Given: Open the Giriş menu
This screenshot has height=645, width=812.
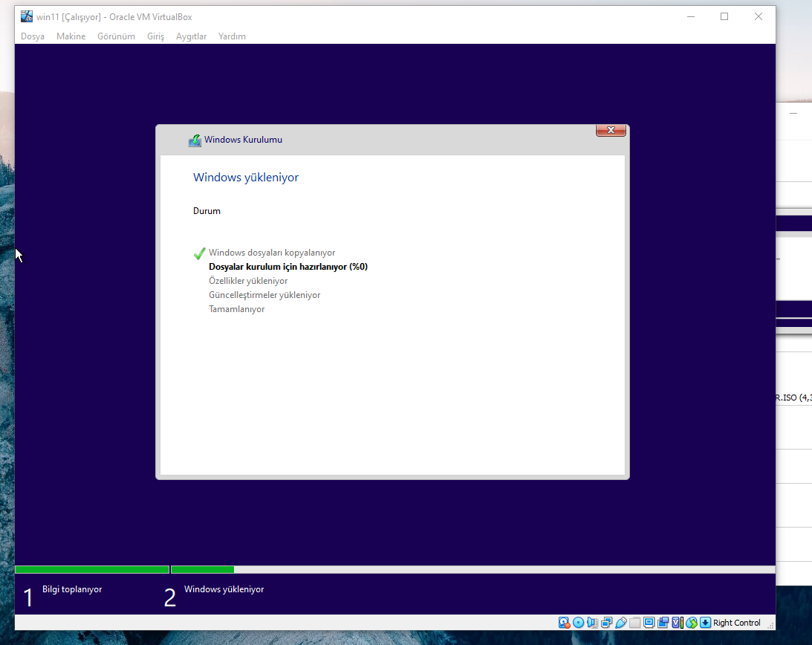Looking at the screenshot, I should [155, 36].
